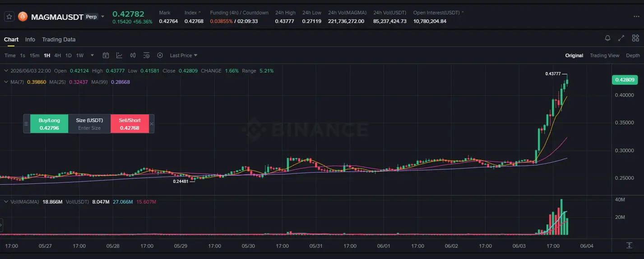This screenshot has width=644, height=259.
Task: Expand more time interval options arrow
Action: point(92,55)
